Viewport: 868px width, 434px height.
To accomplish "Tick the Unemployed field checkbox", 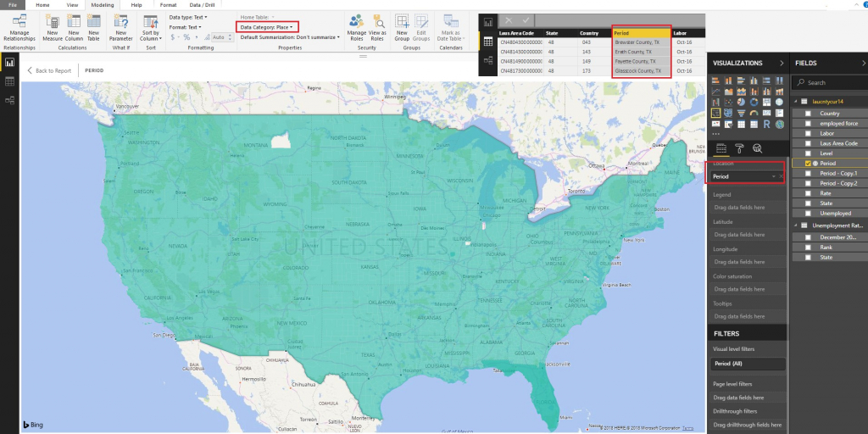I will coord(808,214).
